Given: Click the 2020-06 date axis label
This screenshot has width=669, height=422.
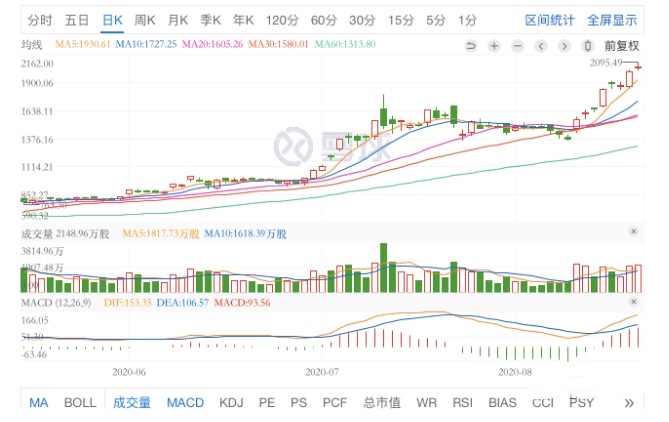Looking at the screenshot, I should [129, 372].
